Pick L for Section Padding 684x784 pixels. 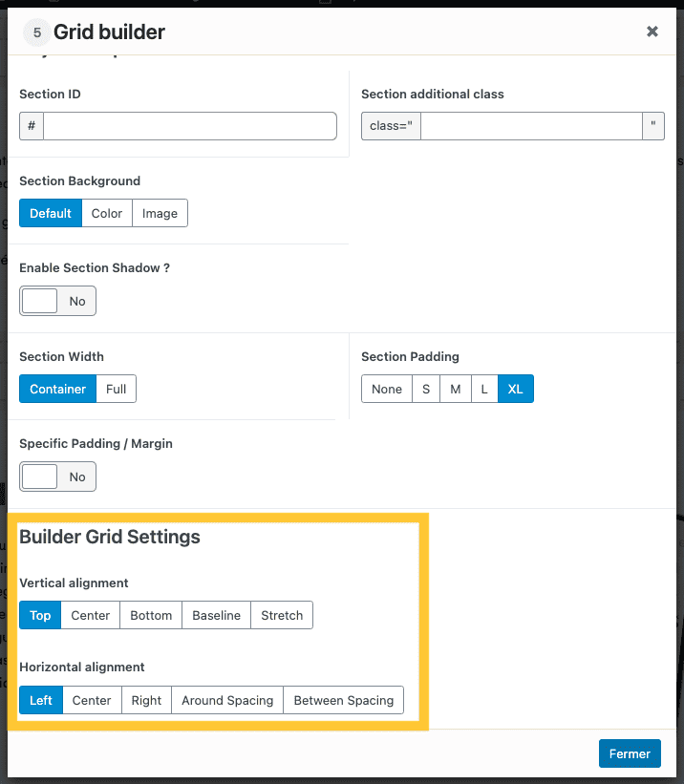pos(484,389)
